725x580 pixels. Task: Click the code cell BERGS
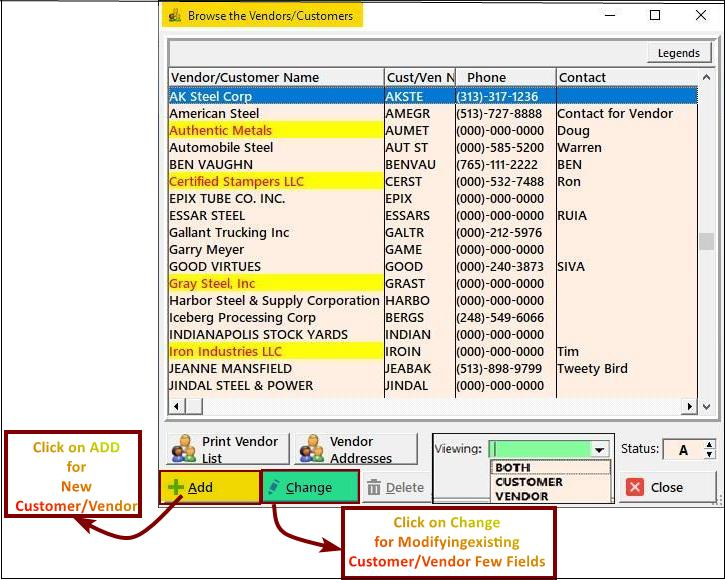point(405,318)
